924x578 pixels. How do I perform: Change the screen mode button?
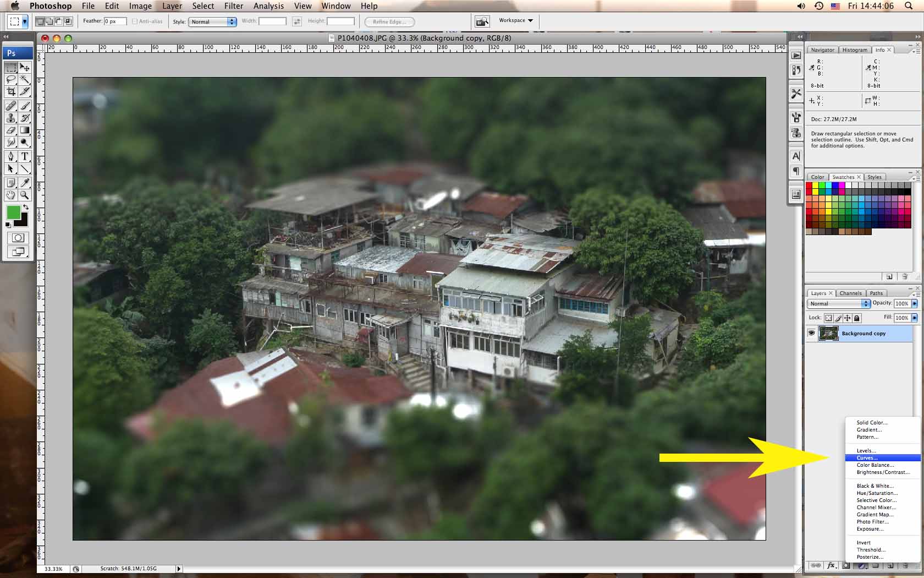click(18, 252)
